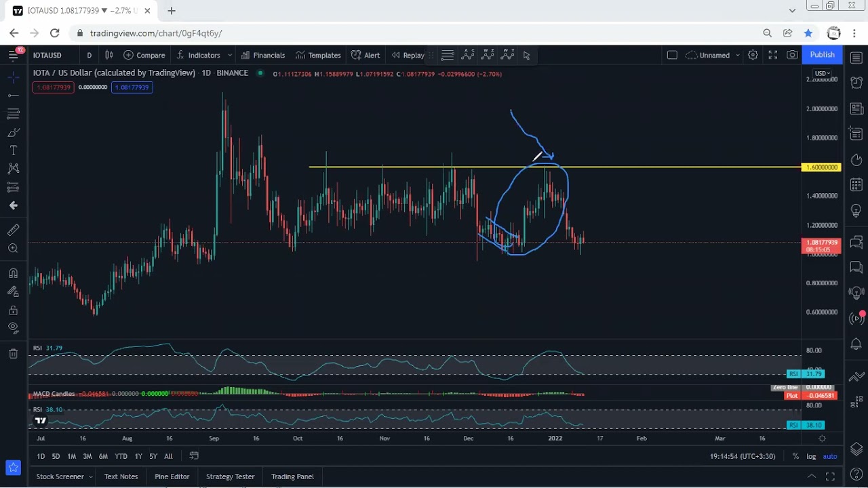Change the USD currency dropdown
This screenshot has height=488, width=868.
coord(822,73)
